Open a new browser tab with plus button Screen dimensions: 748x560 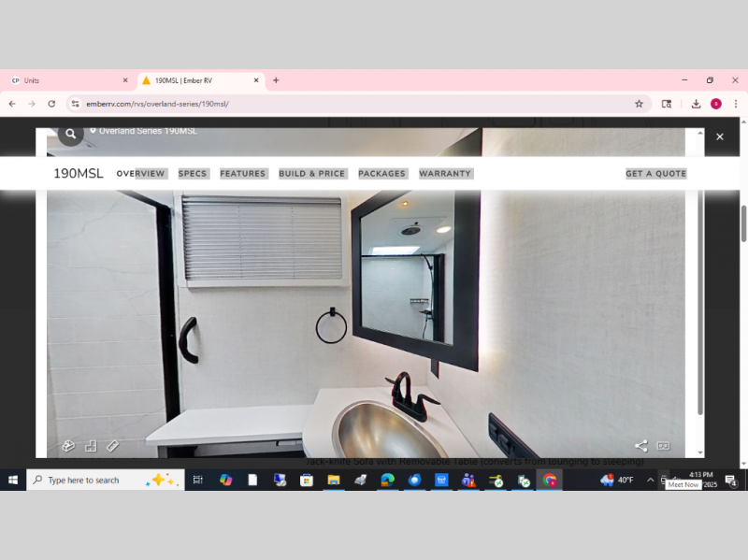[x=275, y=80]
